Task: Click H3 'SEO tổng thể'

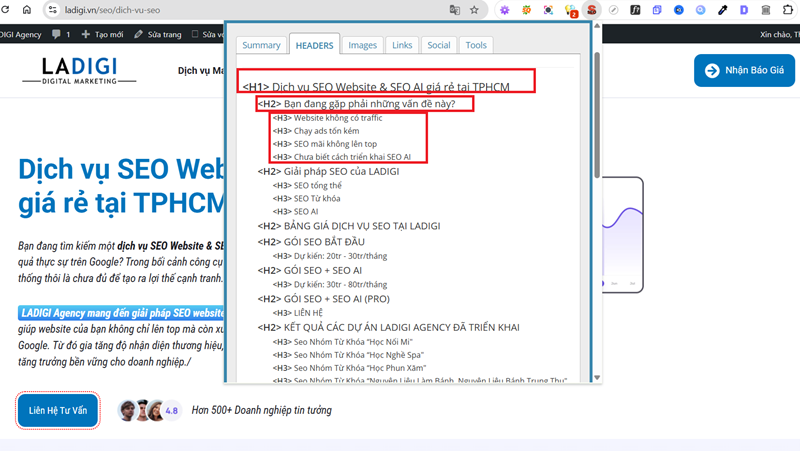Action: coord(307,185)
